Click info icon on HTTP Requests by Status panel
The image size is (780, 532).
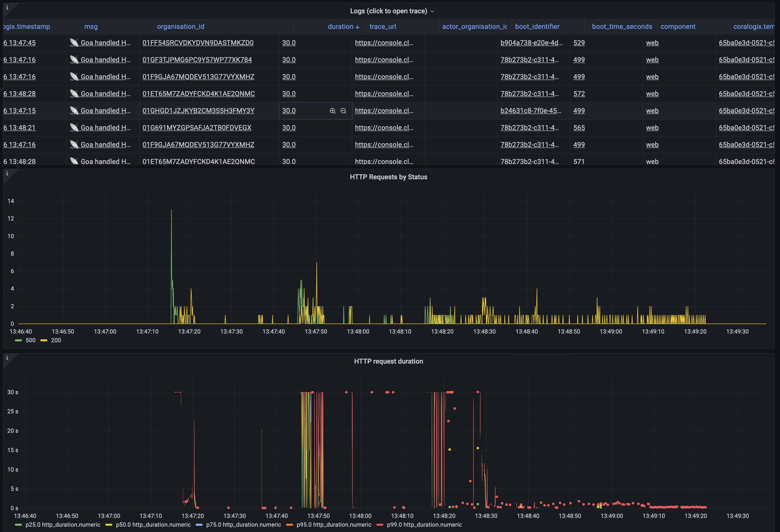pos(7,174)
